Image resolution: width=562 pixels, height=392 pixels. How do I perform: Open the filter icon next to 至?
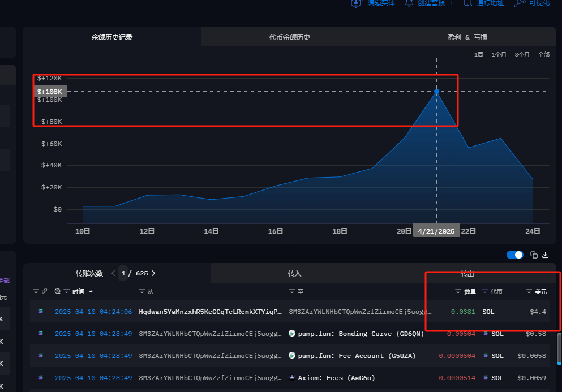click(x=291, y=291)
